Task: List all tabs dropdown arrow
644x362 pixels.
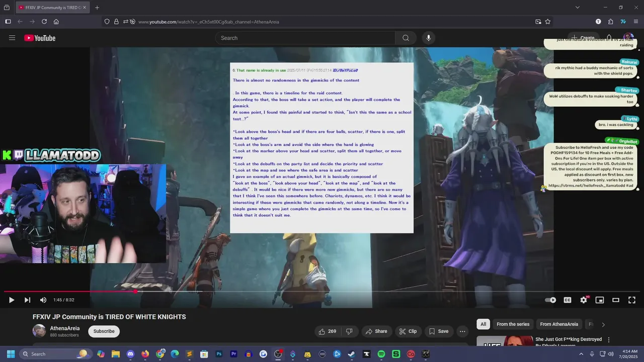Action: pyautogui.click(x=578, y=8)
